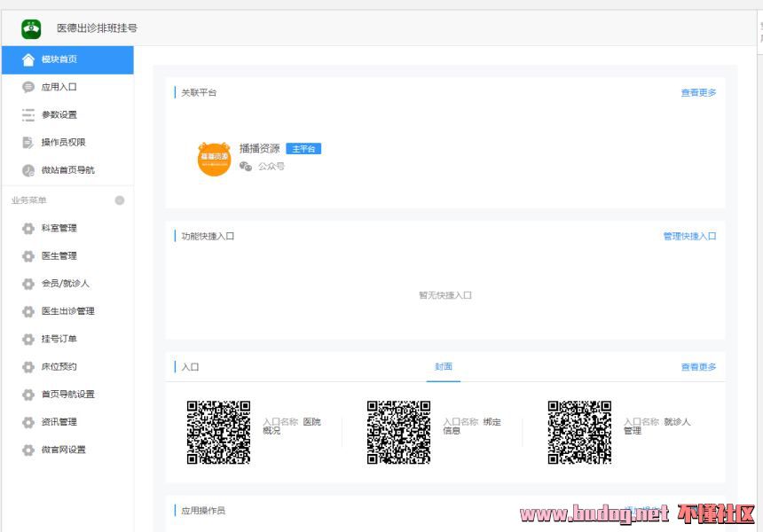The height and width of the screenshot is (532, 763).
Task: Click gear icon next to 医生出诊管理
Action: [x=28, y=311]
